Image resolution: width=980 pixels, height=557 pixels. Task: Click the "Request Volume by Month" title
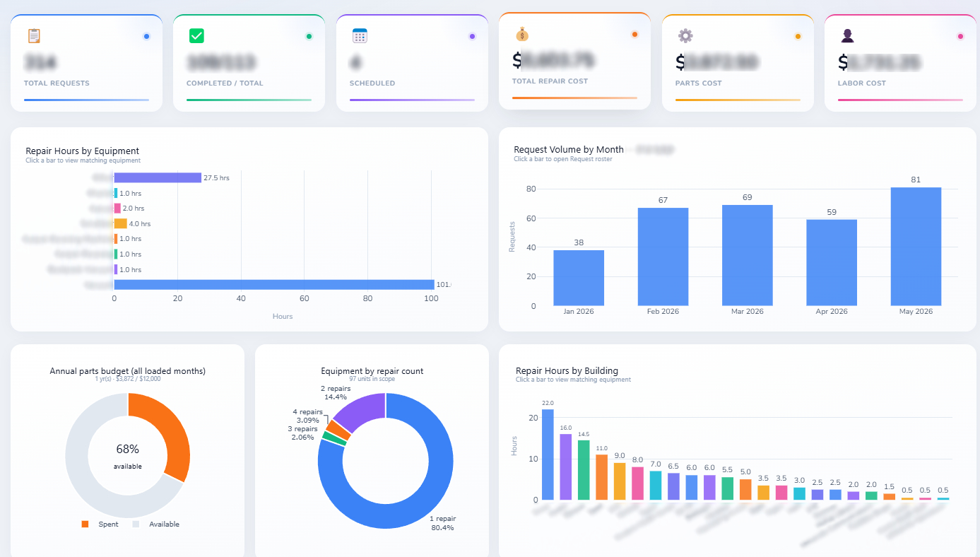[x=569, y=149]
